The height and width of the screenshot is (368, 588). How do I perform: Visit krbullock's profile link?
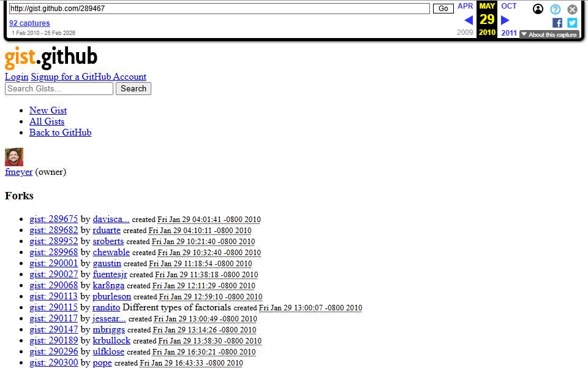point(111,340)
